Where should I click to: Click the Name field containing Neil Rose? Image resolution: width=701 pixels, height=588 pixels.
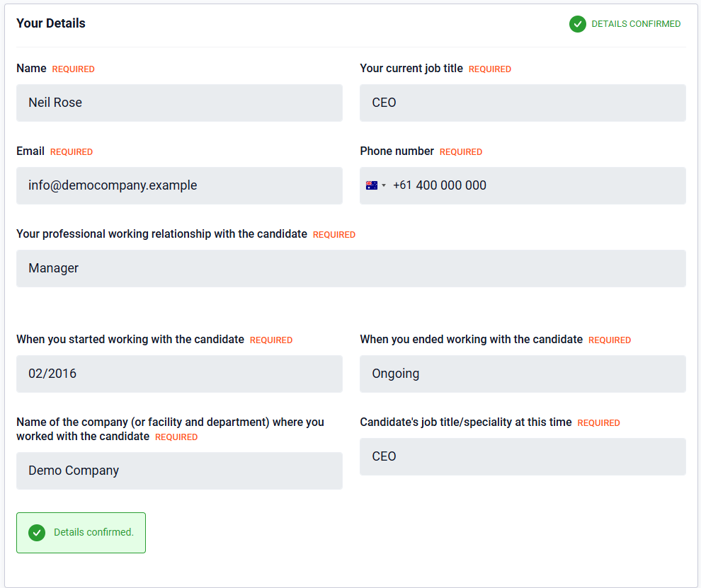tap(179, 103)
